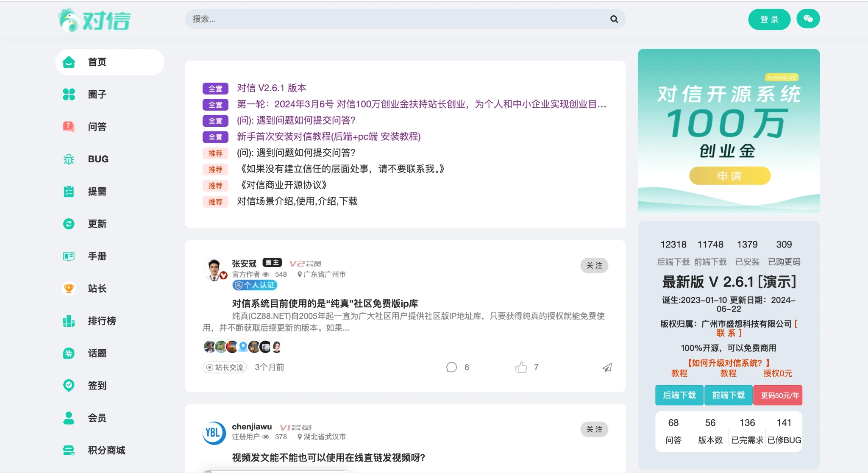Screen dimensions: 868x473
Task: Click the 会员 person icon
Action: pyautogui.click(x=69, y=418)
